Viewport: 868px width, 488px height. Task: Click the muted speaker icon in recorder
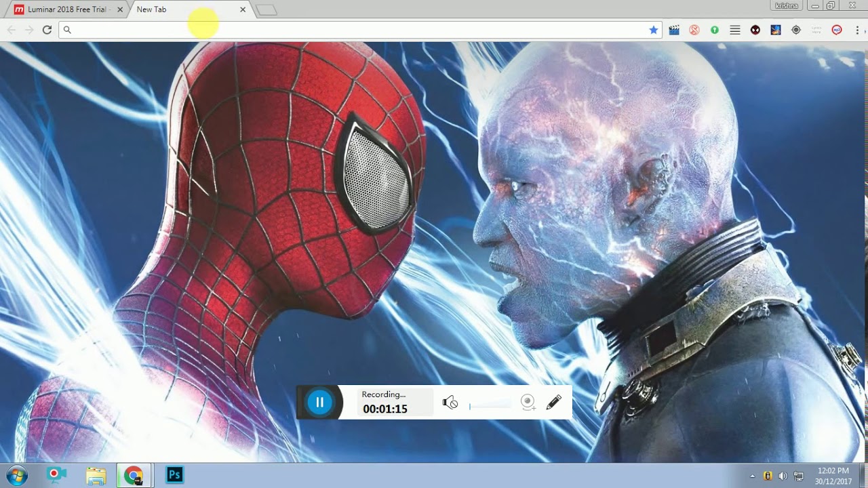pos(450,403)
